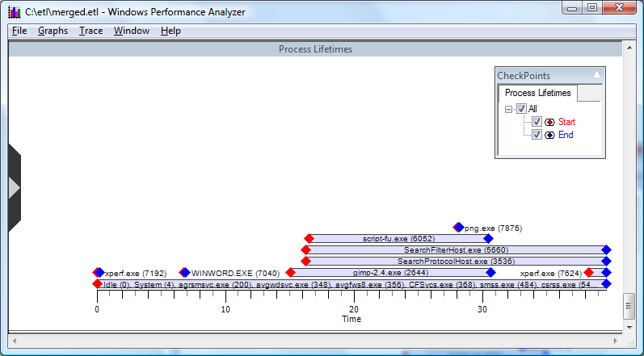This screenshot has width=644, height=356.
Task: Uncheck the Start checkpoint checkbox
Action: [537, 122]
